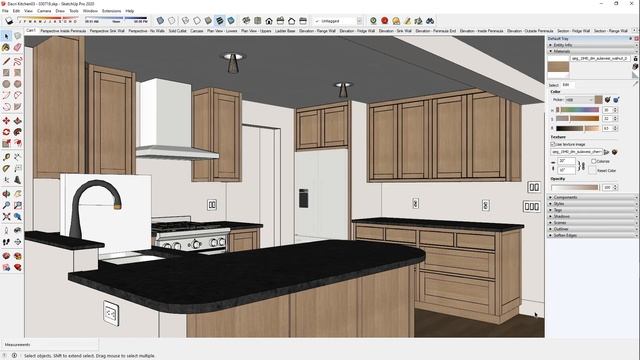Image resolution: width=640 pixels, height=360 pixels.
Task: Toggle Use texture image checkbox
Action: [553, 144]
